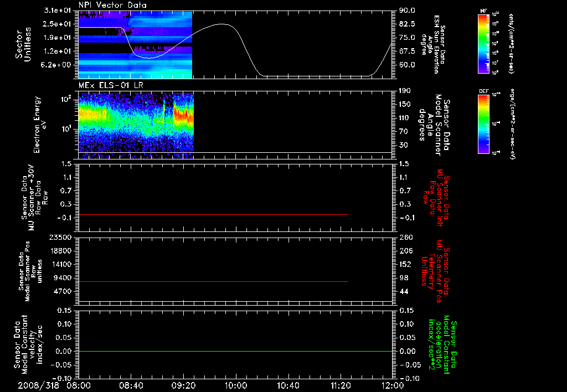Click the '150' scanner angle tick label
The height and width of the screenshot is (392, 567).
[405, 104]
